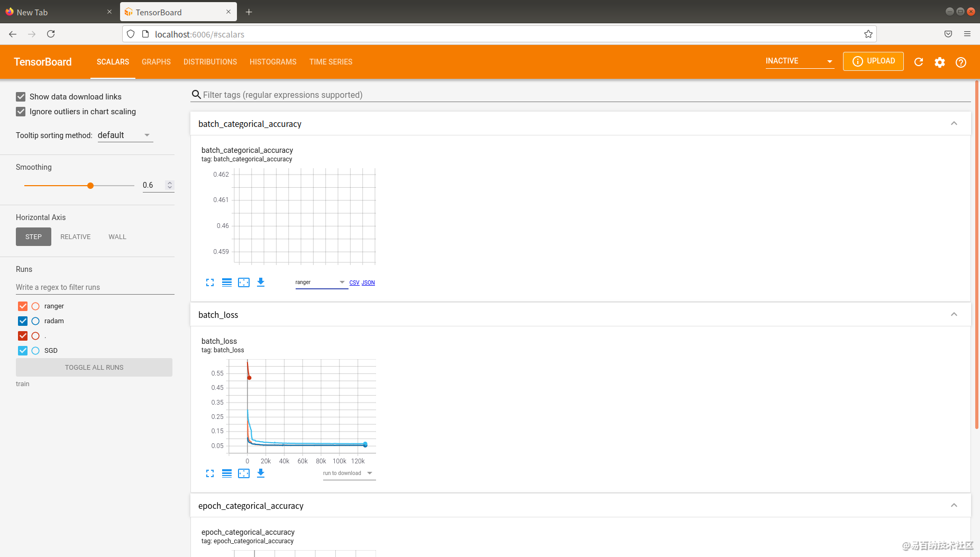Collapse the epoch_categorical_accuracy section
Viewport: 980px width, 557px height.
pos(954,505)
